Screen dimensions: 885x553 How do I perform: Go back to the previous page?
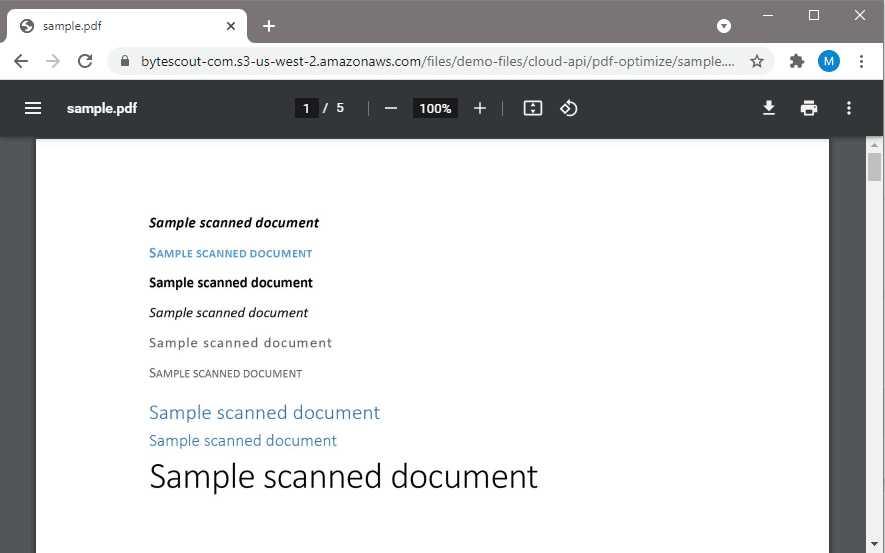[21, 61]
